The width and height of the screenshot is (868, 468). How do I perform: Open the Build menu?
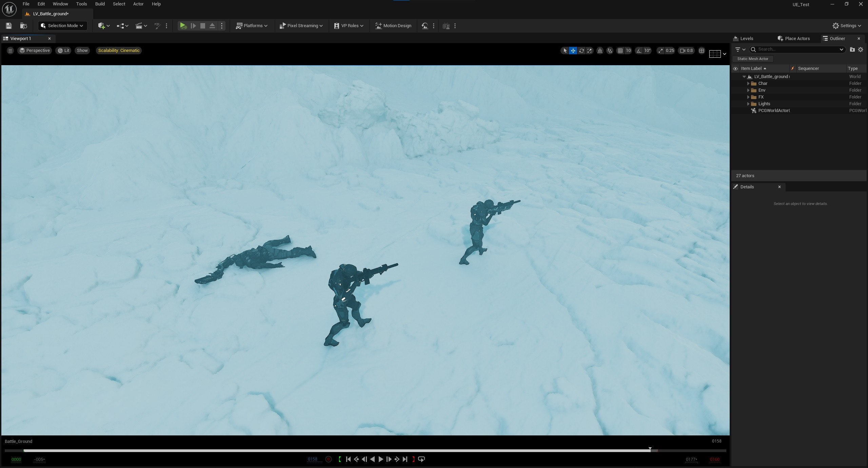(100, 4)
